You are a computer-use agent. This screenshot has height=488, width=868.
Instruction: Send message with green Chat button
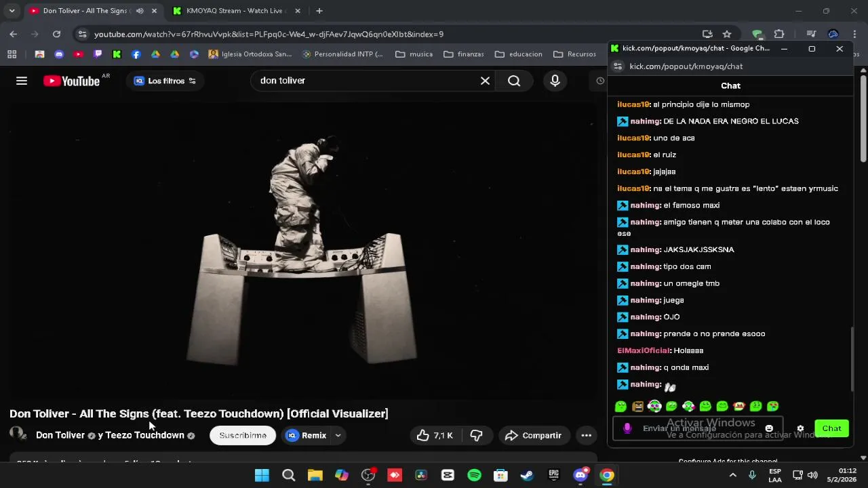831,428
